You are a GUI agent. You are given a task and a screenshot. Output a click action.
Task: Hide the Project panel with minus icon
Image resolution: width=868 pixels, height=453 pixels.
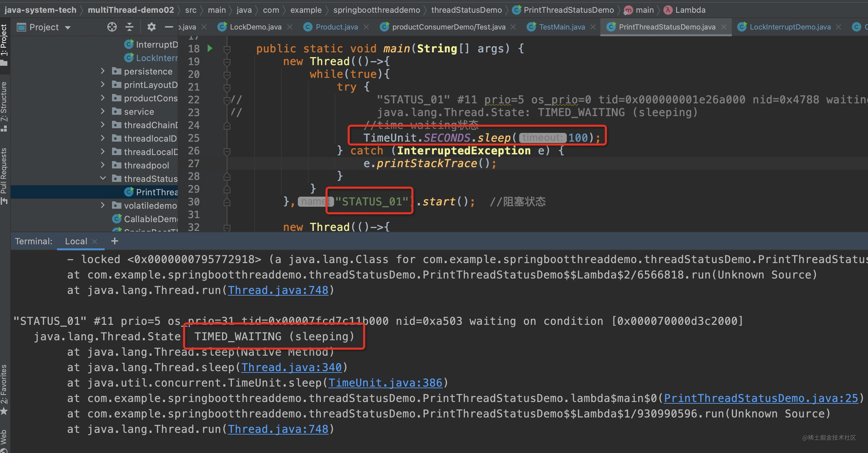pos(169,27)
